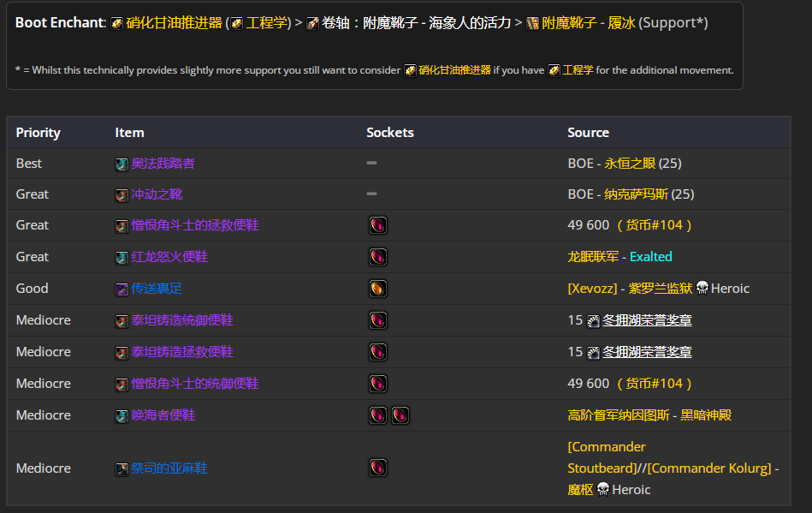This screenshot has height=513, width=812.
Task: Open the 工程学 link in Boot Enchant line
Action: click(x=266, y=23)
